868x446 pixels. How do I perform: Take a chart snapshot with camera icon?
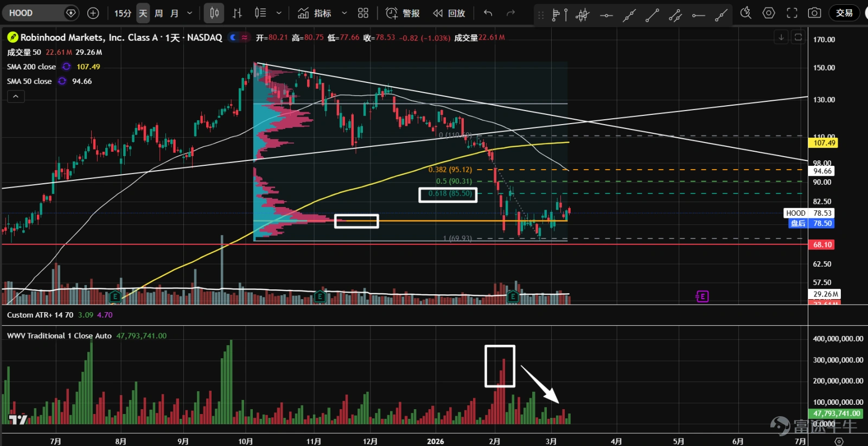[814, 13]
